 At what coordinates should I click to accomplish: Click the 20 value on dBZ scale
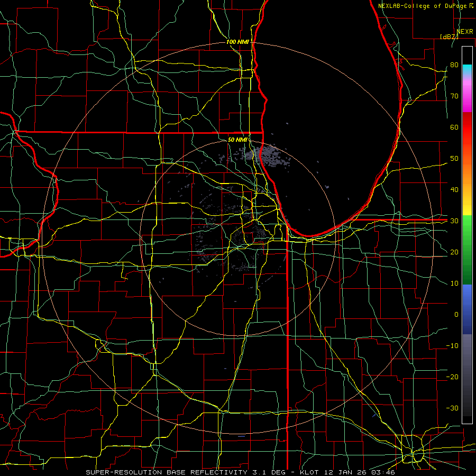pos(454,252)
